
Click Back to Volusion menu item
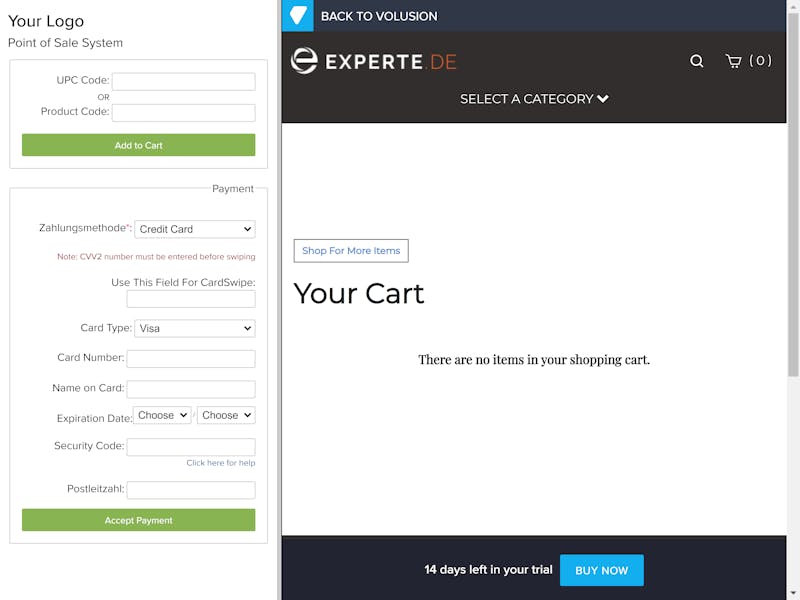(x=379, y=16)
